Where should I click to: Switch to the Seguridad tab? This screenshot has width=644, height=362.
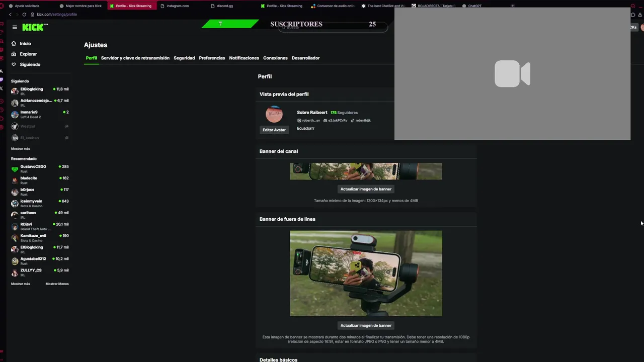[x=184, y=58]
